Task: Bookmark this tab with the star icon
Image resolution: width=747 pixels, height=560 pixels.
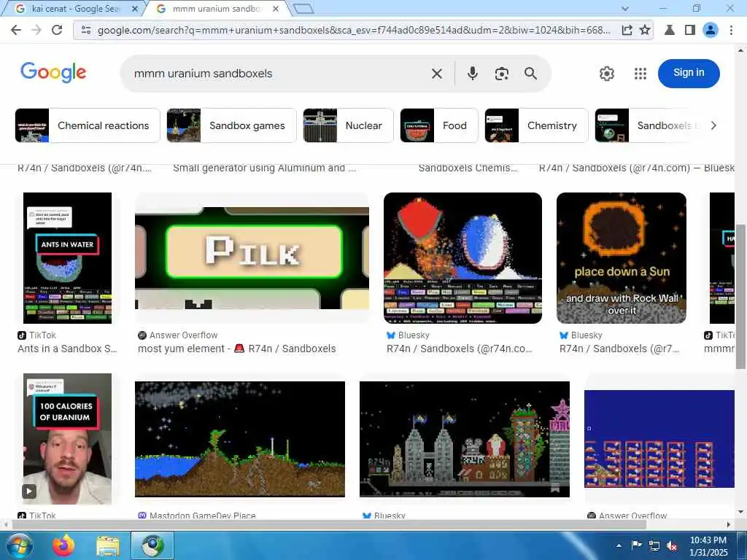Action: point(645,30)
